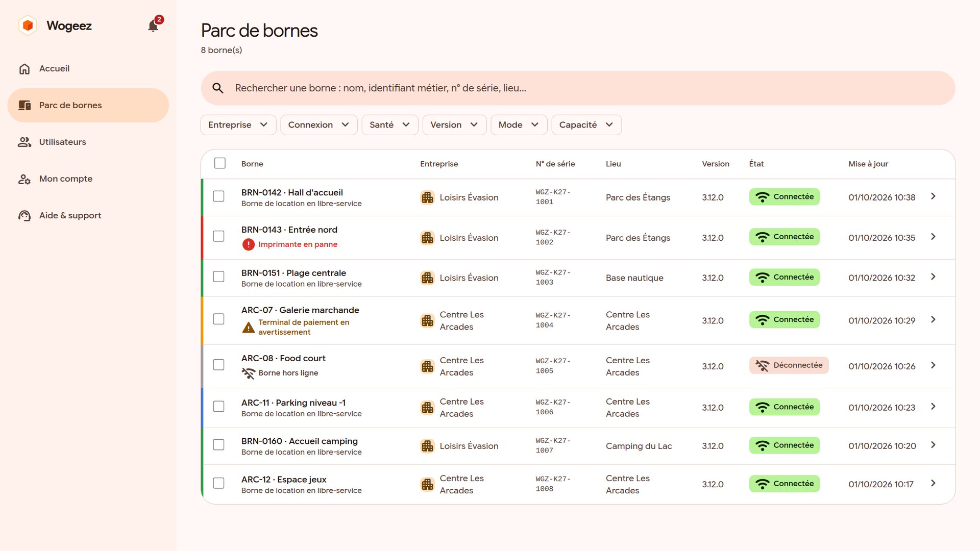Open the Santé filter dropdown
This screenshot has width=980, height=551.
pos(390,125)
